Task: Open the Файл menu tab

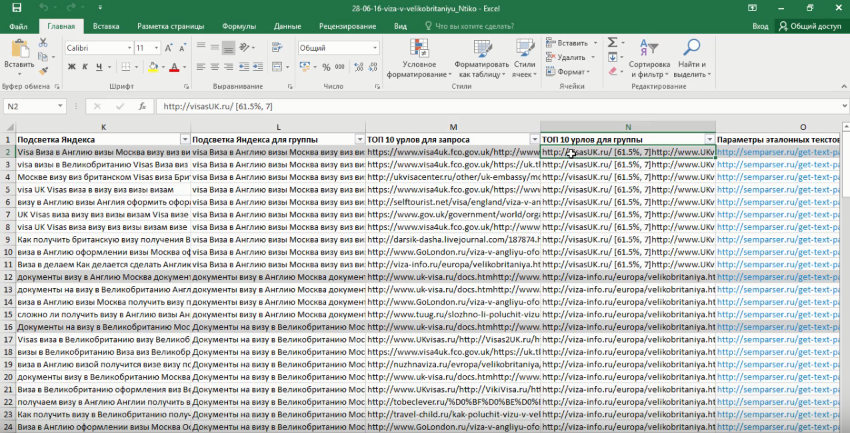Action: click(x=18, y=25)
